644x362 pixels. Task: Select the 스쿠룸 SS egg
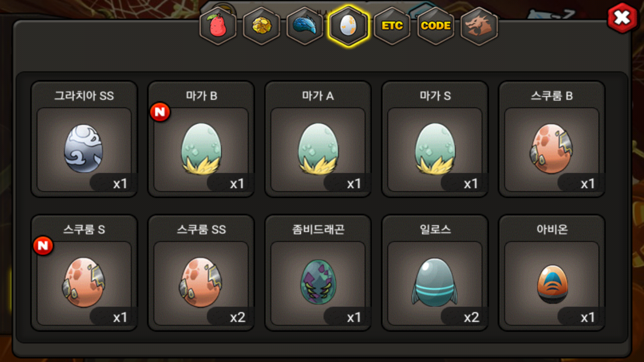(201, 273)
